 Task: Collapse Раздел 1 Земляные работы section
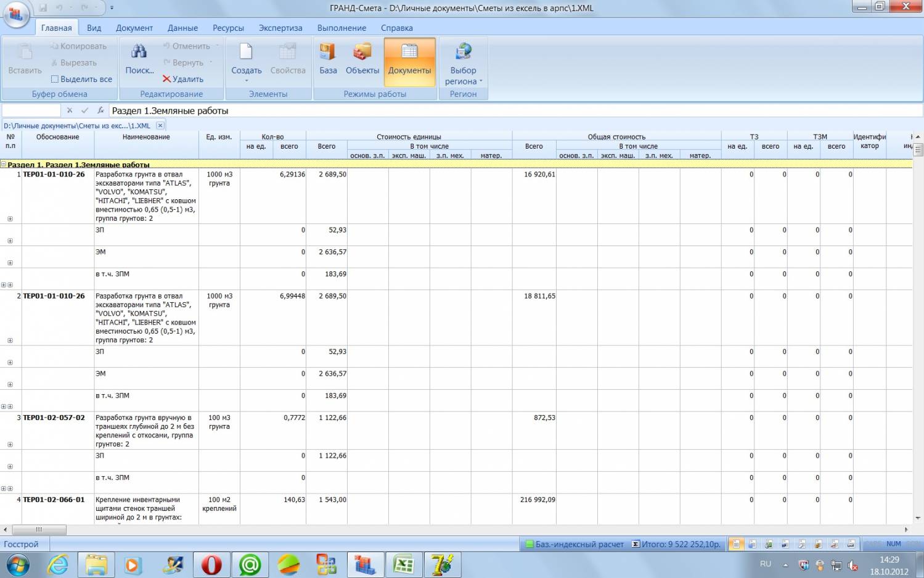click(x=4, y=165)
